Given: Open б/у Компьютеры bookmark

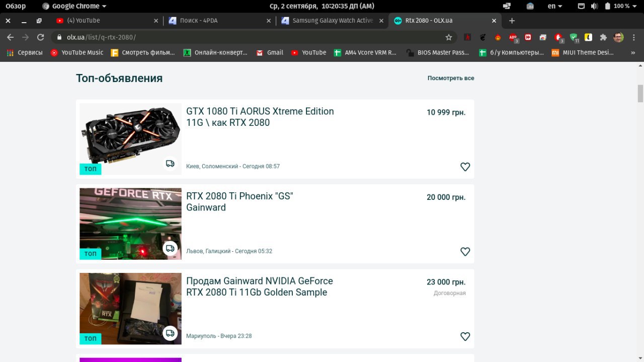Looking at the screenshot, I should [511, 52].
